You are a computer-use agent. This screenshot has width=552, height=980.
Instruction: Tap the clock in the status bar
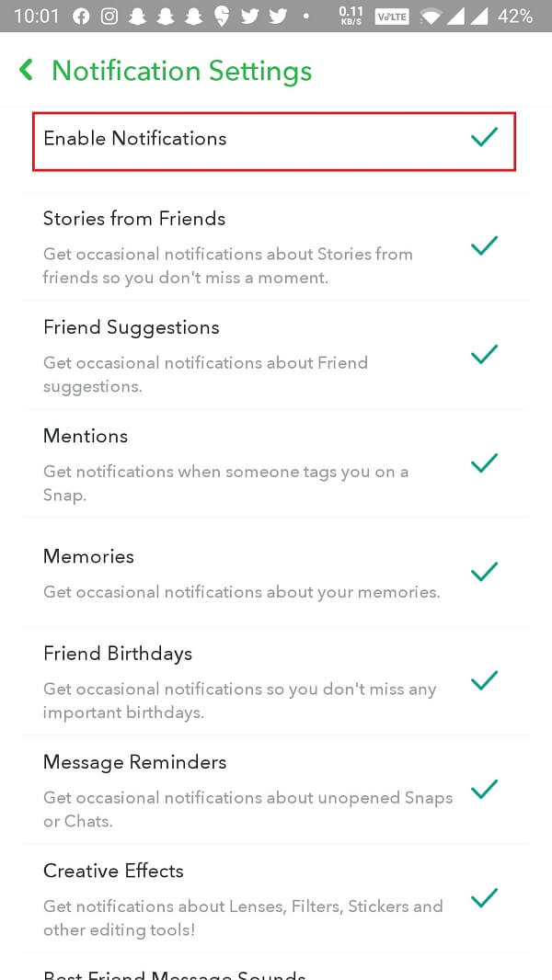[x=36, y=16]
